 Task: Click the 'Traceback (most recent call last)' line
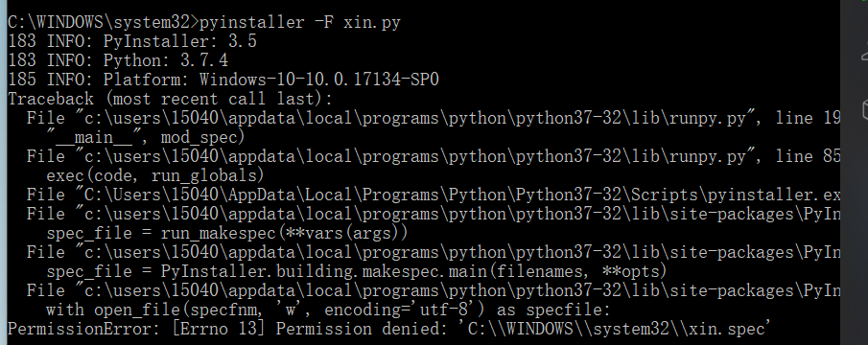[x=170, y=99]
